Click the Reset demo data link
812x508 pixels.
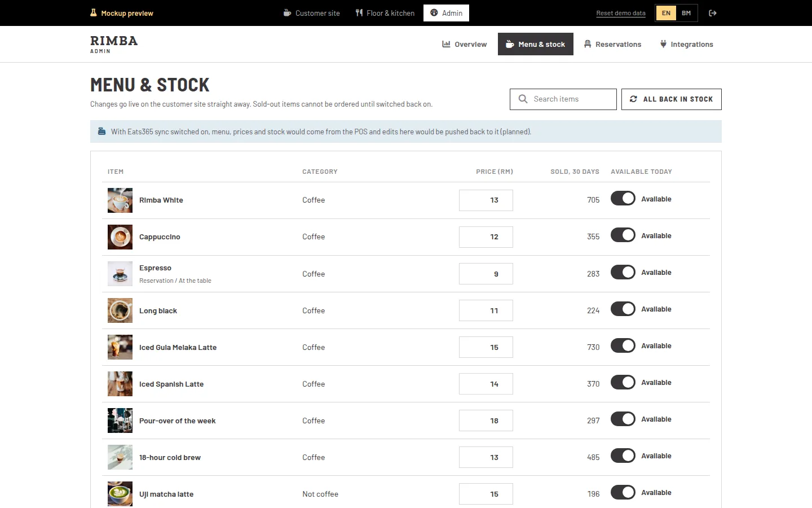621,13
